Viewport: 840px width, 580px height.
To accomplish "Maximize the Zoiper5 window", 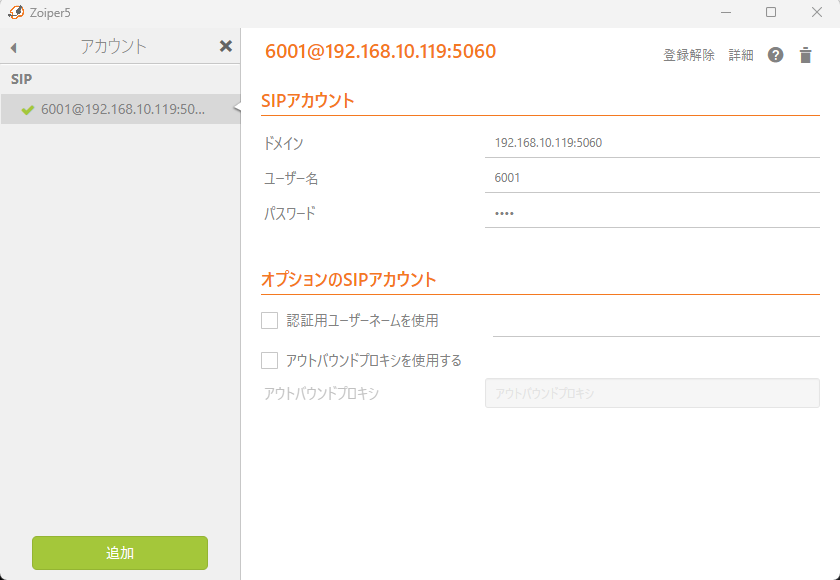I will pyautogui.click(x=771, y=12).
